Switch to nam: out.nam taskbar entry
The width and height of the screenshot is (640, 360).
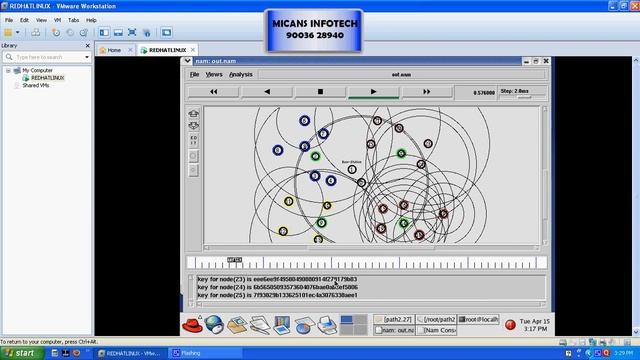coord(394,330)
